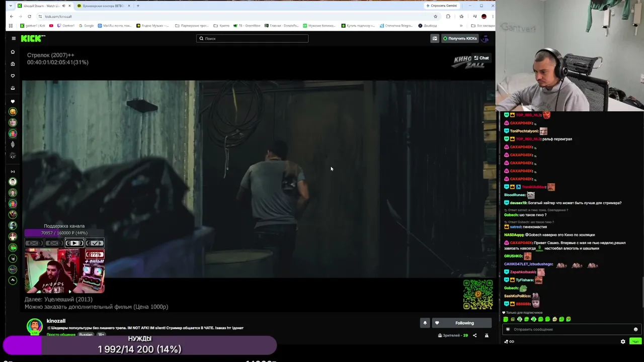Image resolution: width=644 pixels, height=362 pixels.
Task: Open the kinozall channel avatar
Action: point(34,326)
